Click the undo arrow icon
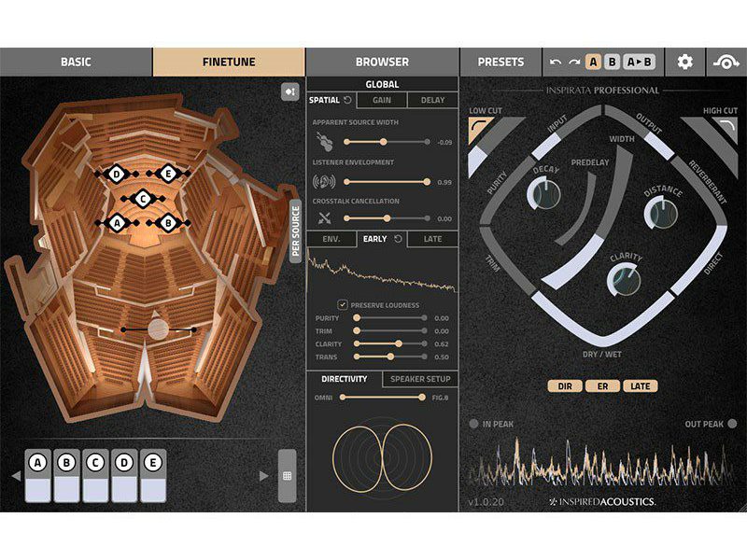This screenshot has width=747, height=560. [556, 62]
